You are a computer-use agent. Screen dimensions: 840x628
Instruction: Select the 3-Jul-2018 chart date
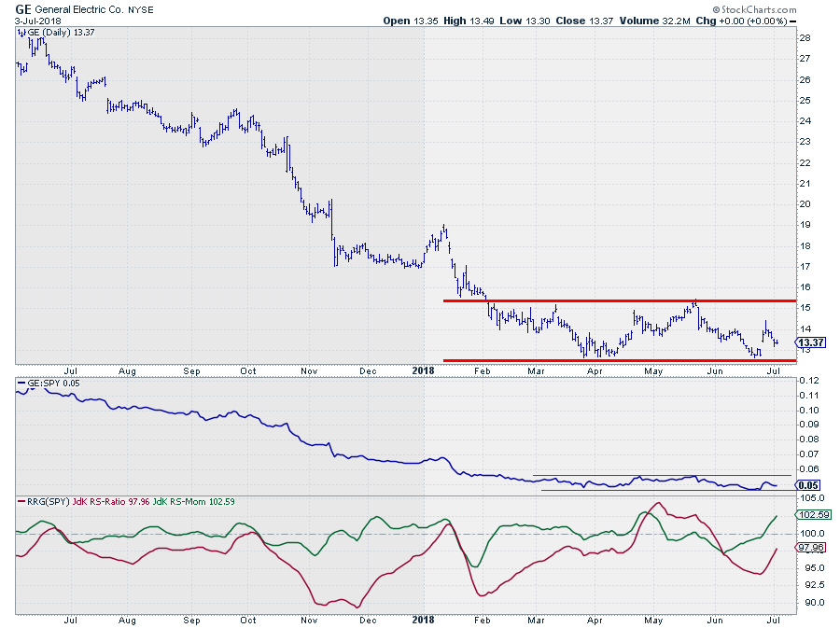(37, 21)
